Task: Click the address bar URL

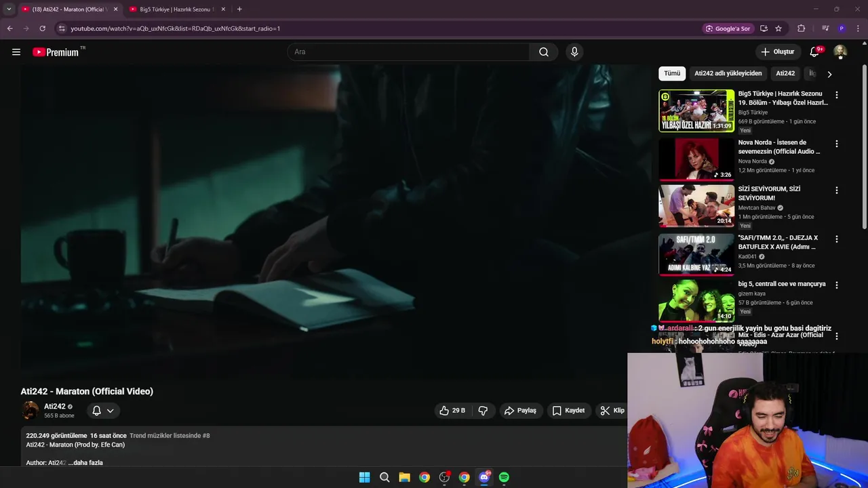Action: point(176,28)
